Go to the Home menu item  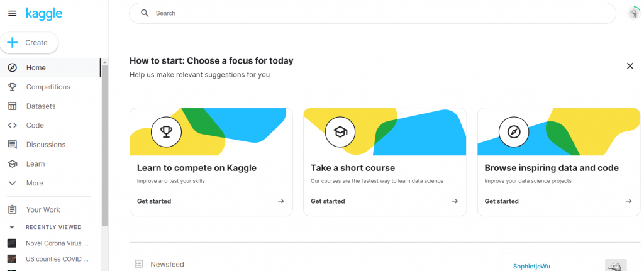pyautogui.click(x=36, y=67)
